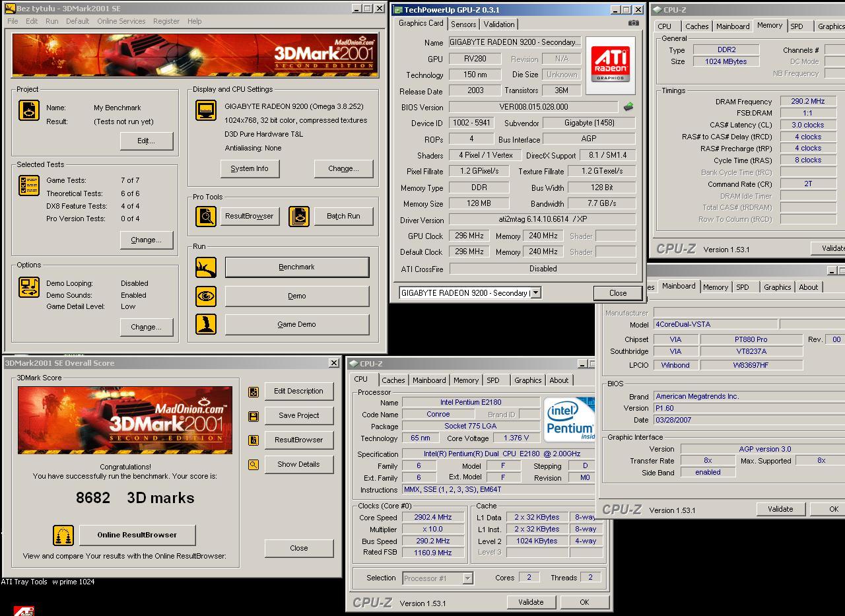
Task: Click the Online ResultBrowser button
Action: (137, 535)
